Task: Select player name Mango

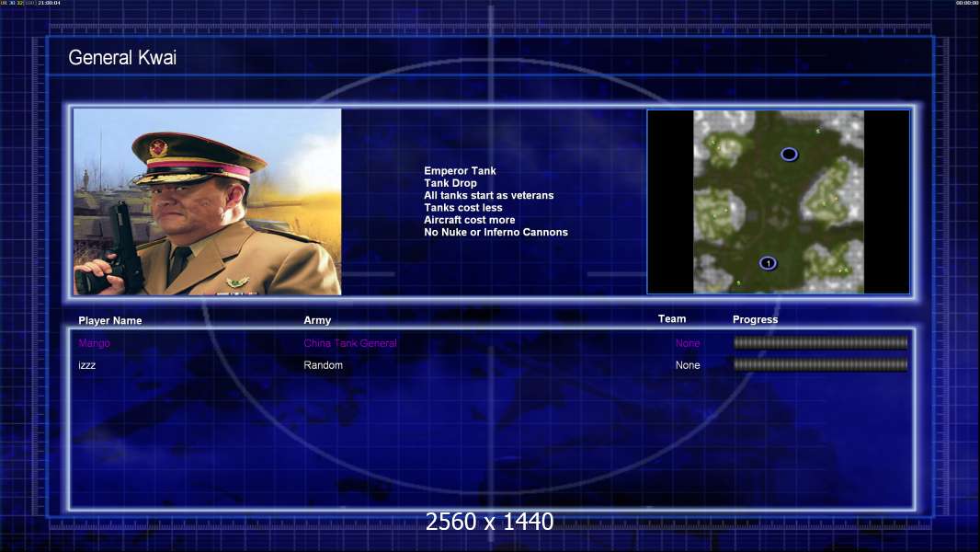Action: click(95, 343)
